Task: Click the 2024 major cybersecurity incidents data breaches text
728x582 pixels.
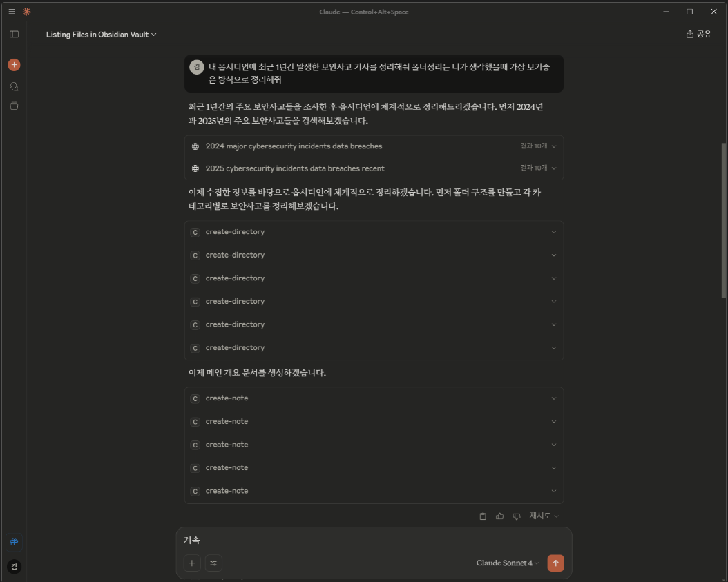Action: pyautogui.click(x=294, y=146)
